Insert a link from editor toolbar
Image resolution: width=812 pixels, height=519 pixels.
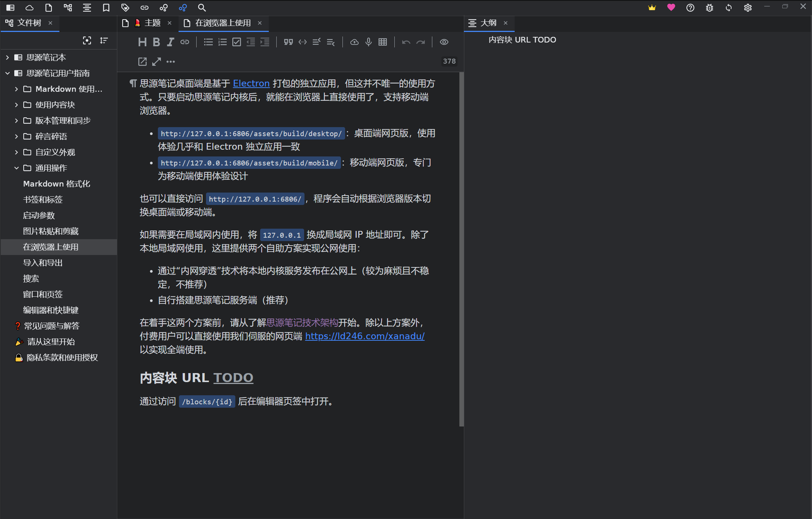point(185,42)
